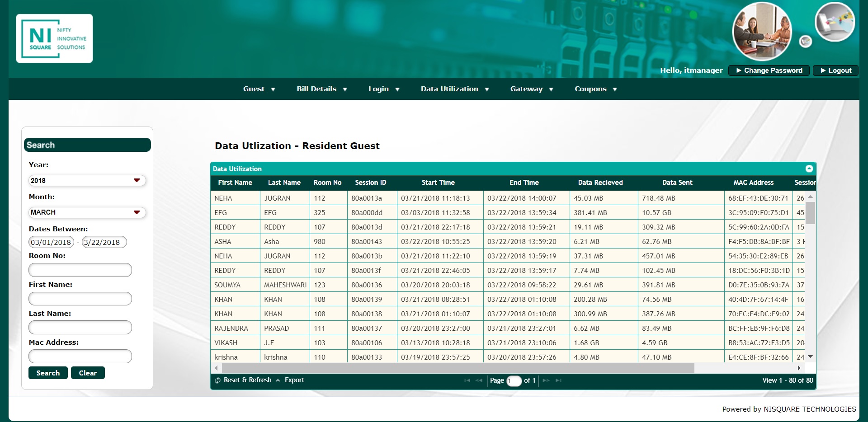This screenshot has width=868, height=422.
Task: Open the Coupons menu
Action: [x=595, y=89]
